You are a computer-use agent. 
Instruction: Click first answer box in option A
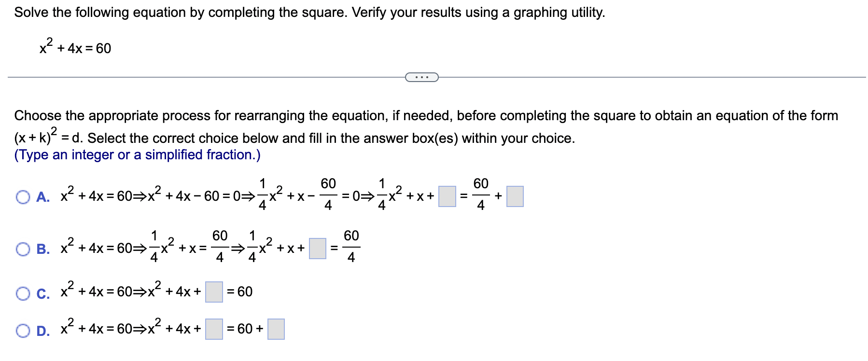447,196
